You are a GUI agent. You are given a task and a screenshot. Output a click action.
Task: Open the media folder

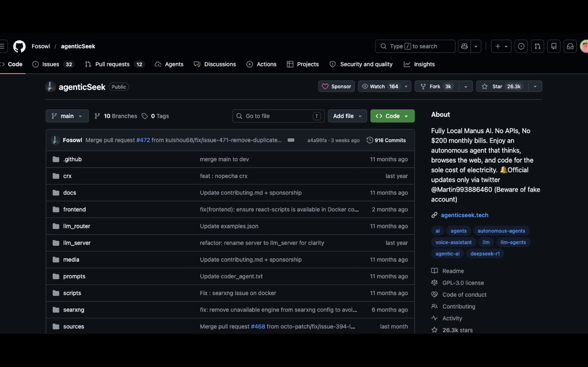(71, 260)
